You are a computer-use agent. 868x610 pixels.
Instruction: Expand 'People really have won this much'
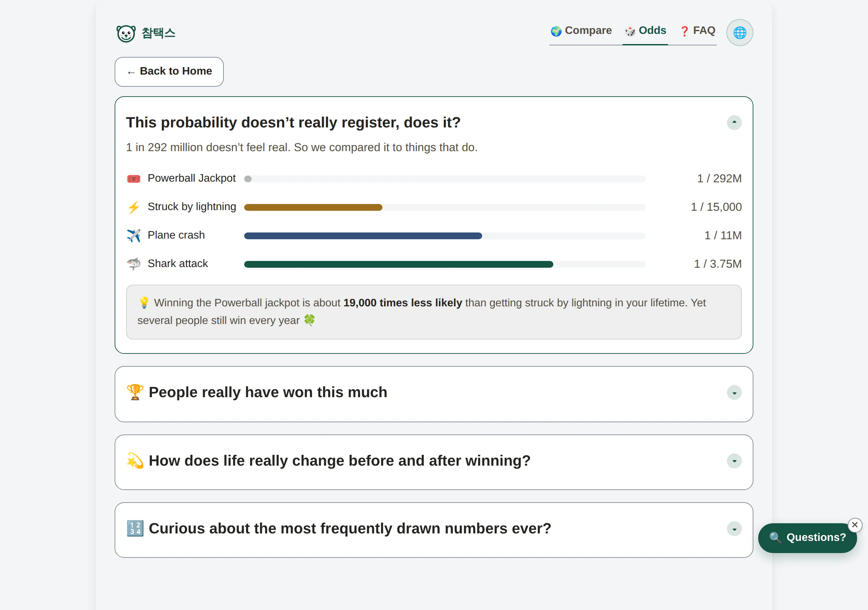(734, 393)
